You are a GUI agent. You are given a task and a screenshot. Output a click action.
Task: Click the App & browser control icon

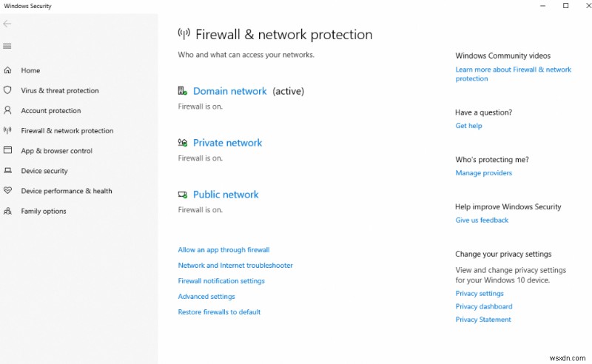[7, 150]
